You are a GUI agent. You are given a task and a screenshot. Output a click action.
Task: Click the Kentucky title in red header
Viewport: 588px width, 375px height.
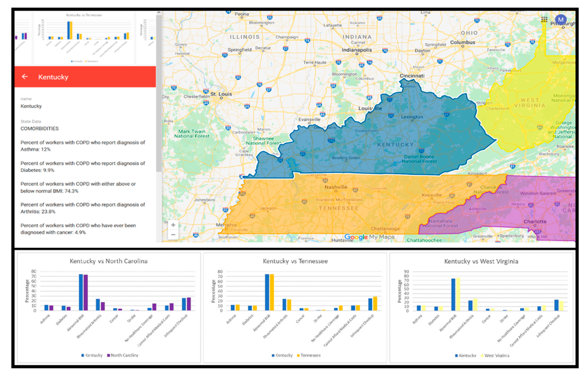53,77
